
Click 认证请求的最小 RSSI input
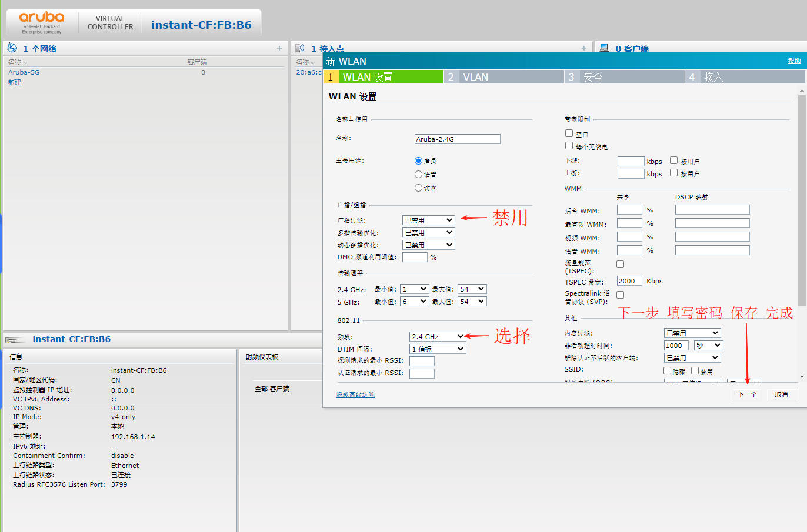click(422, 373)
